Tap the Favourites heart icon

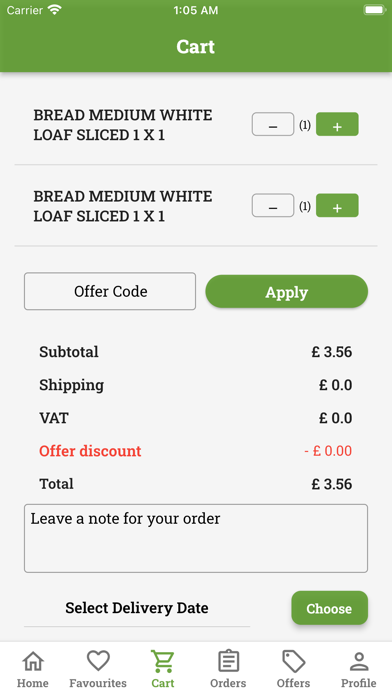coord(98,661)
